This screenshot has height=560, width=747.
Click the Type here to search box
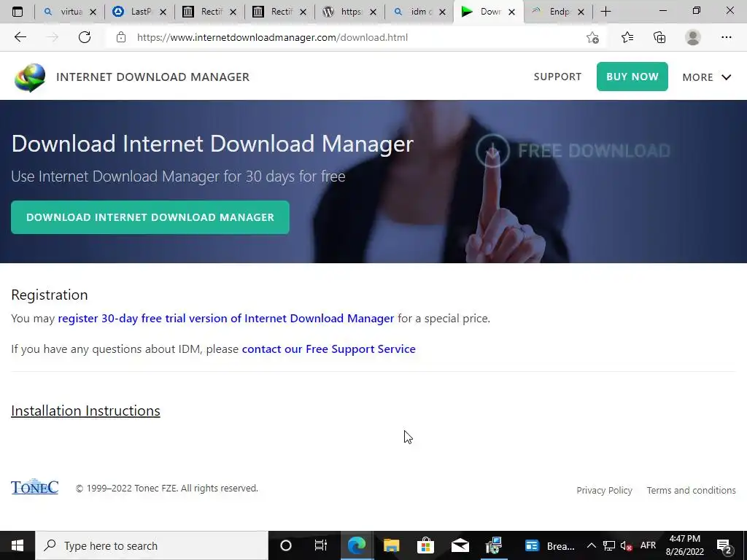pyautogui.click(x=152, y=545)
